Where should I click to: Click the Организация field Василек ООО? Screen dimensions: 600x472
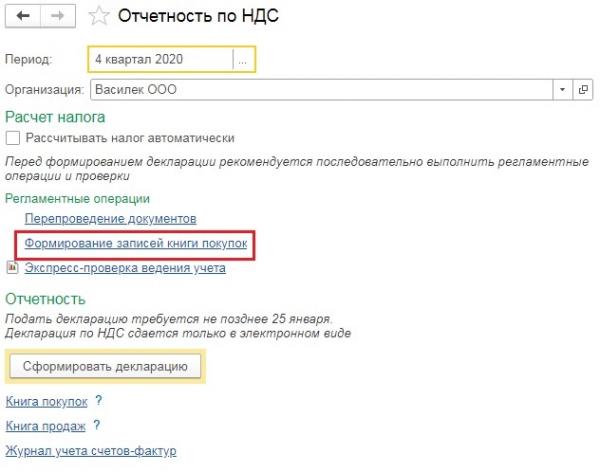pos(321,90)
